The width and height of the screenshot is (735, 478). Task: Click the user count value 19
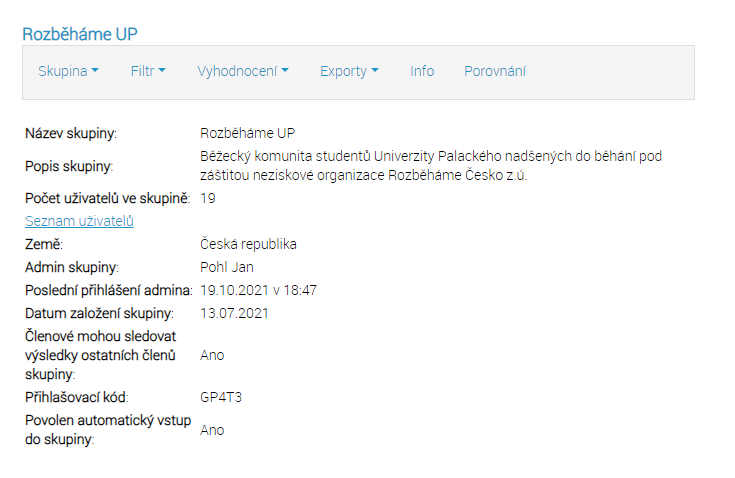coord(208,198)
